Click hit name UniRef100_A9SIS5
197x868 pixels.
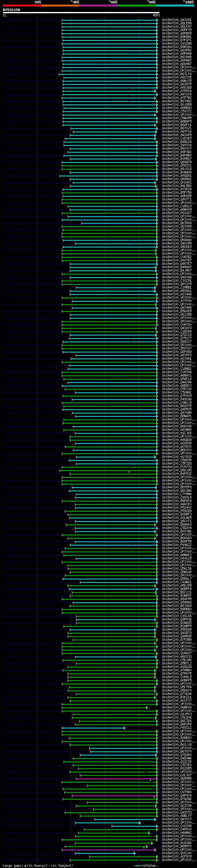click(x=177, y=78)
